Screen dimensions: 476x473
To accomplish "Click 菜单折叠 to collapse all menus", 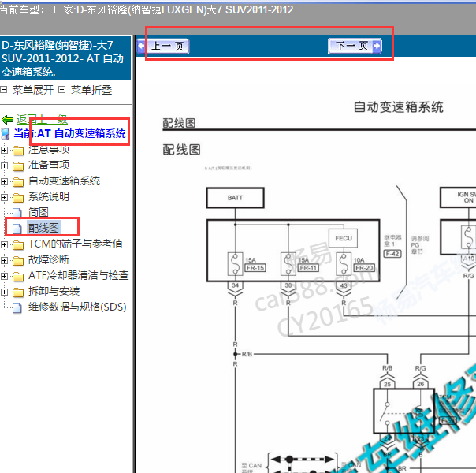I will click(x=91, y=90).
